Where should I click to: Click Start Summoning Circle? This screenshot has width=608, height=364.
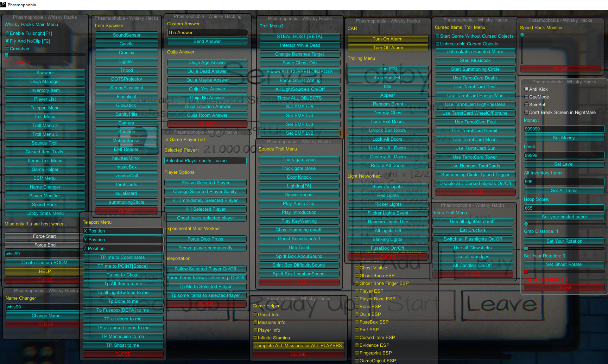(475, 69)
